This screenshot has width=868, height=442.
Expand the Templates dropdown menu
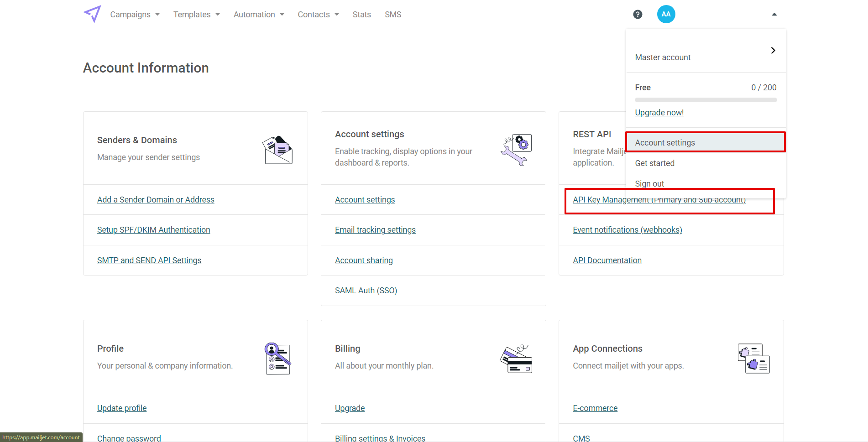click(197, 15)
